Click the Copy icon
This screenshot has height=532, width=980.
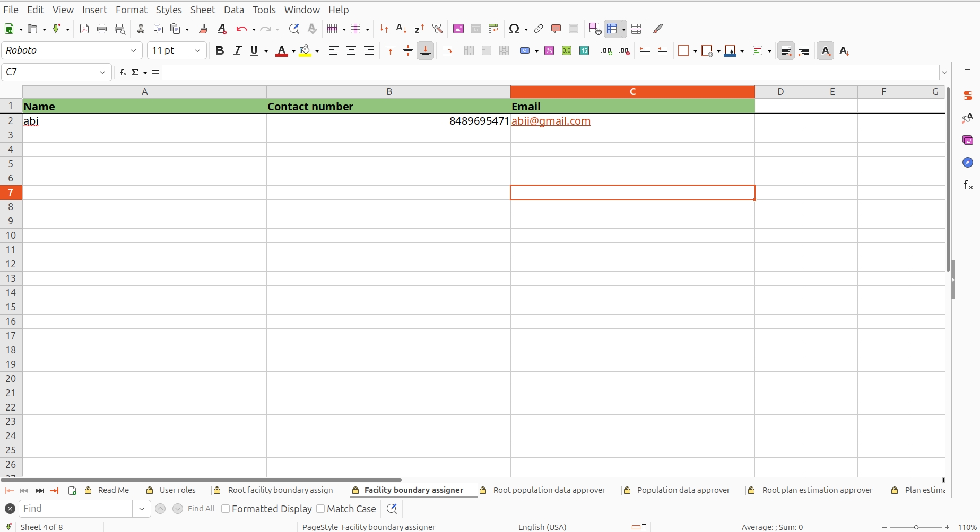[158, 29]
